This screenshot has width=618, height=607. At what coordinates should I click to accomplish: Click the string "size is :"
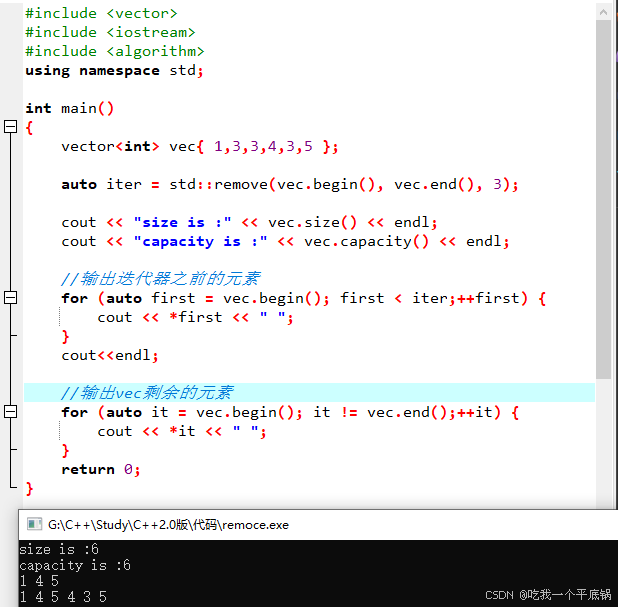182,222
